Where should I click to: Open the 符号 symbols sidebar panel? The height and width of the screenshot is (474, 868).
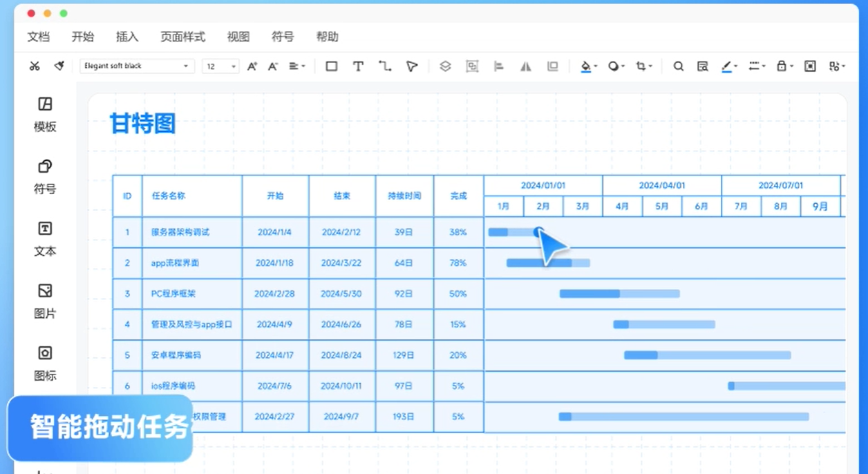[45, 177]
